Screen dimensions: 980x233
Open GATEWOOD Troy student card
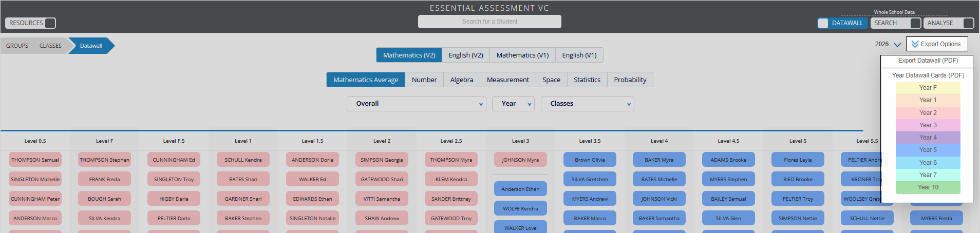tap(451, 218)
